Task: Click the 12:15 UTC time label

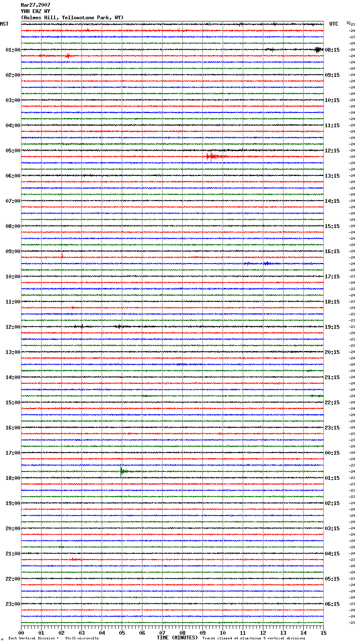Action: (332, 151)
